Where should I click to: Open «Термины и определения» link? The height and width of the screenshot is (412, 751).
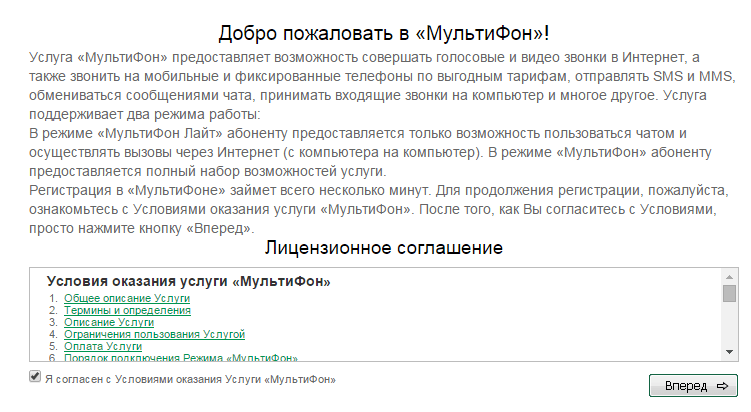click(127, 310)
